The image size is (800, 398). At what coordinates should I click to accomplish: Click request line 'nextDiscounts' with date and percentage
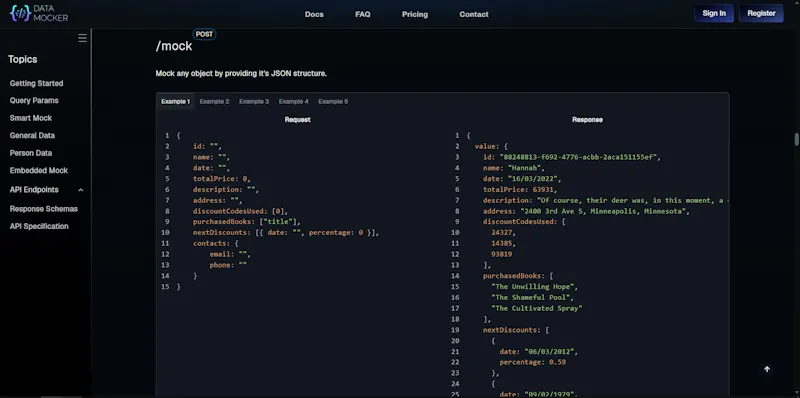(286, 232)
